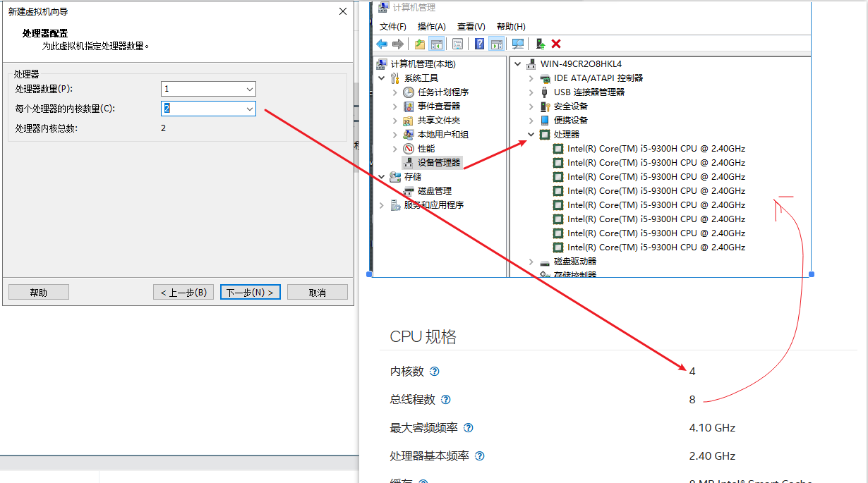Click the 取消 button in wizard

click(x=318, y=292)
